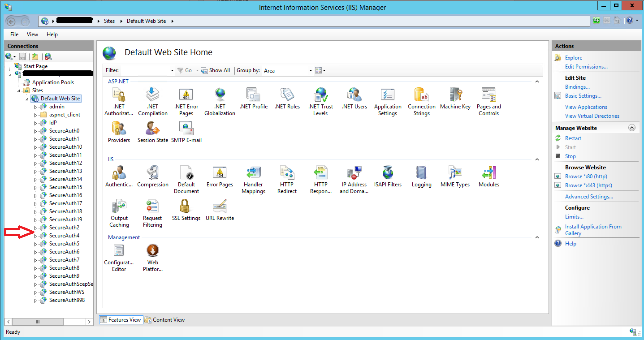Open the Machine Key feature
The image size is (644, 340).
455,99
